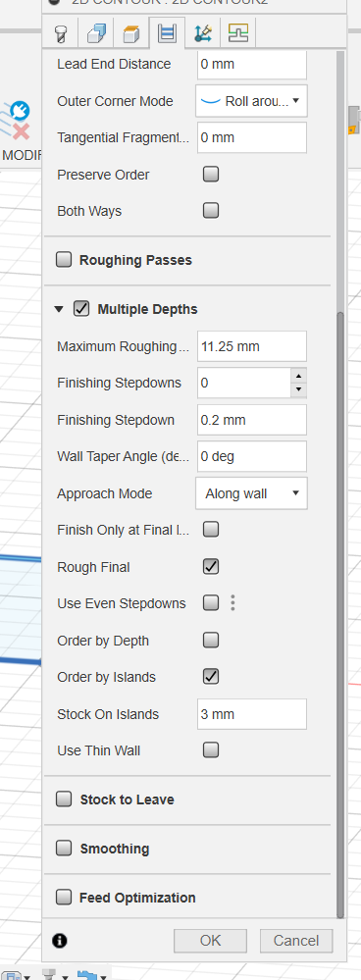This screenshot has width=361, height=980.
Task: Open the Outer Corner Mode dropdown
Action: (x=251, y=101)
